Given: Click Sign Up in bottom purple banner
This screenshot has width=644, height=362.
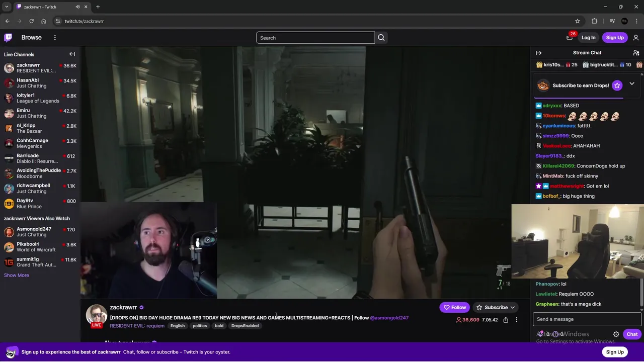Looking at the screenshot, I should (x=615, y=352).
